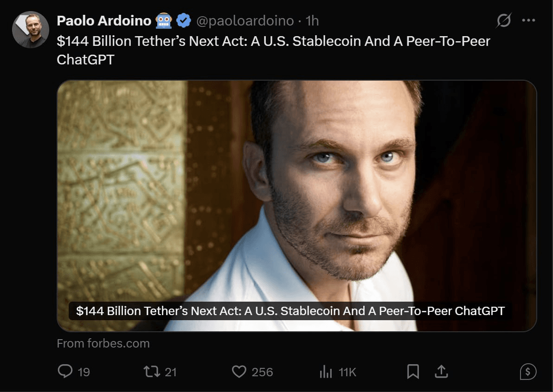Image resolution: width=553 pixels, height=392 pixels.
Task: Click the "From forbes.com" source link
Action: point(103,343)
